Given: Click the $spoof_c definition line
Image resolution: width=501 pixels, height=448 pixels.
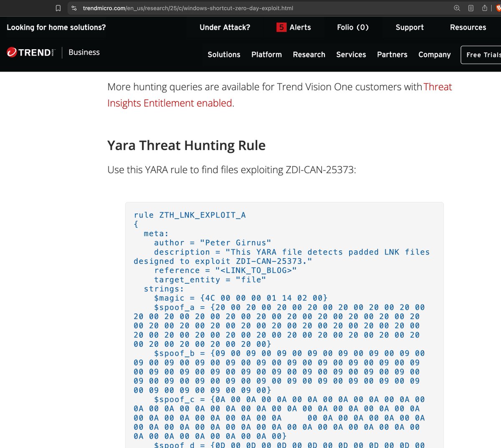Looking at the screenshot, I should pyautogui.click(x=289, y=400).
